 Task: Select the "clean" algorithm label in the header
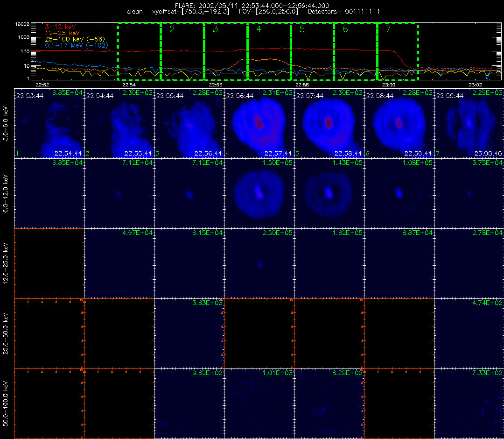coord(135,12)
